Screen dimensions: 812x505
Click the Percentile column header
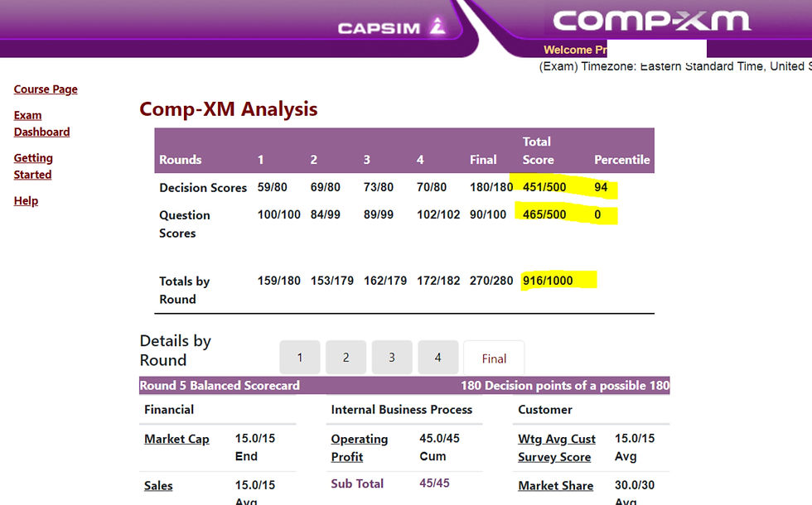pos(622,160)
